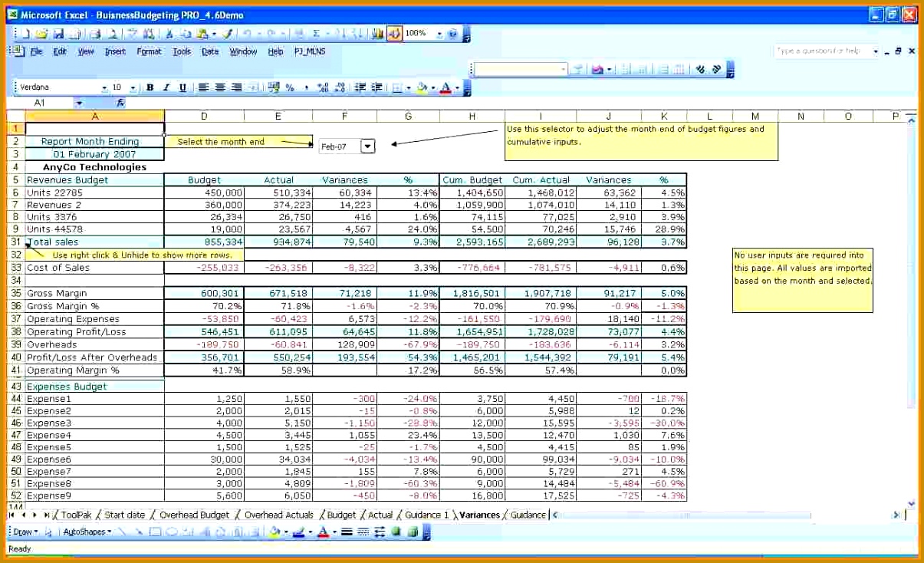Click the Fill Color bucket swatch in the Draw toolbar
Screen dimensions: 924x563
274,532
